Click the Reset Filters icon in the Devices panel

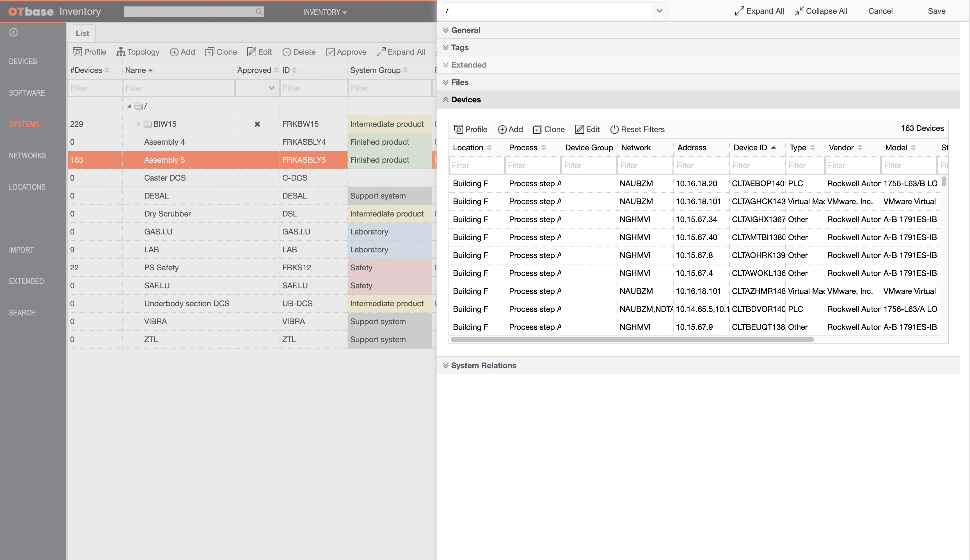click(x=637, y=129)
